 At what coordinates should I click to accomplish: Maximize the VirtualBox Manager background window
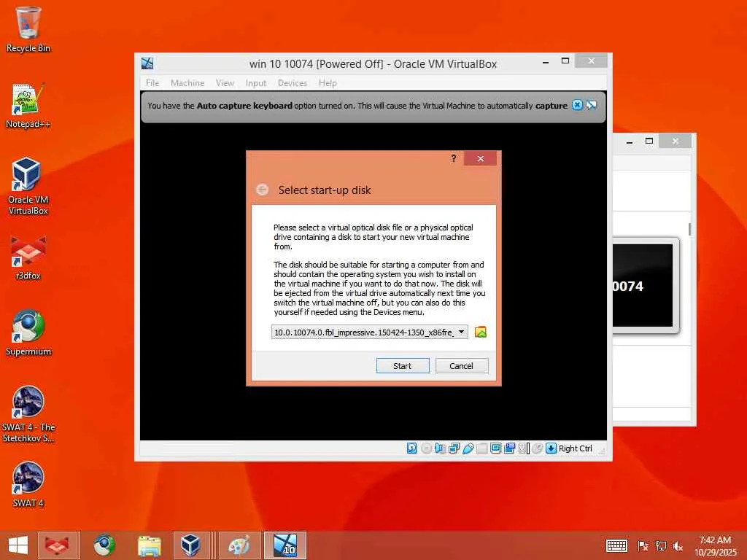click(x=649, y=141)
